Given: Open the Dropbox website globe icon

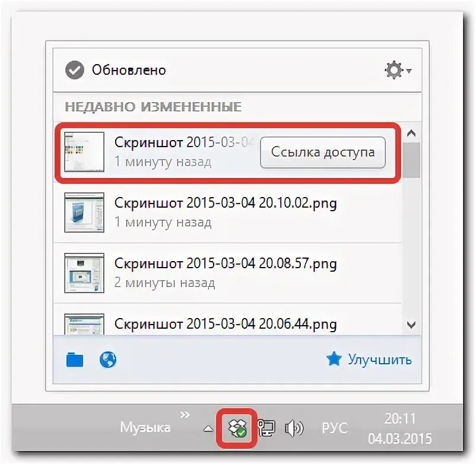Looking at the screenshot, I should click(x=108, y=360).
